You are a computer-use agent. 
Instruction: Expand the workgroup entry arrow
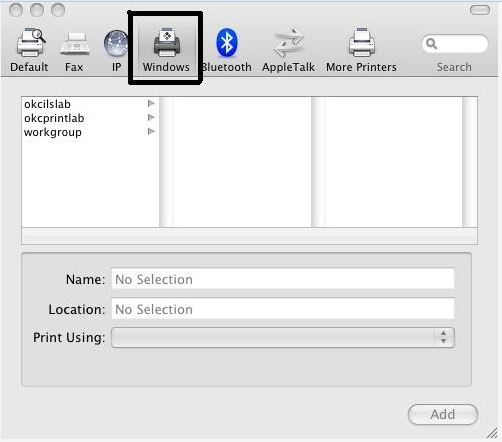(x=151, y=132)
